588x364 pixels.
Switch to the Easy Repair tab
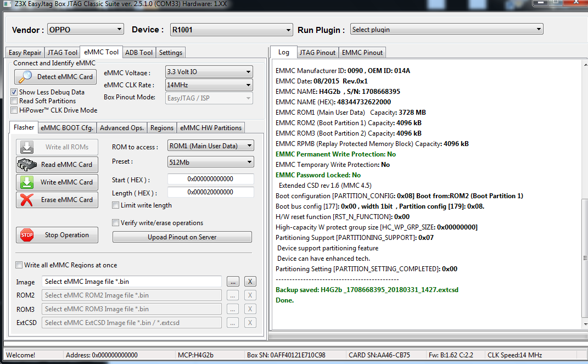[x=25, y=53]
